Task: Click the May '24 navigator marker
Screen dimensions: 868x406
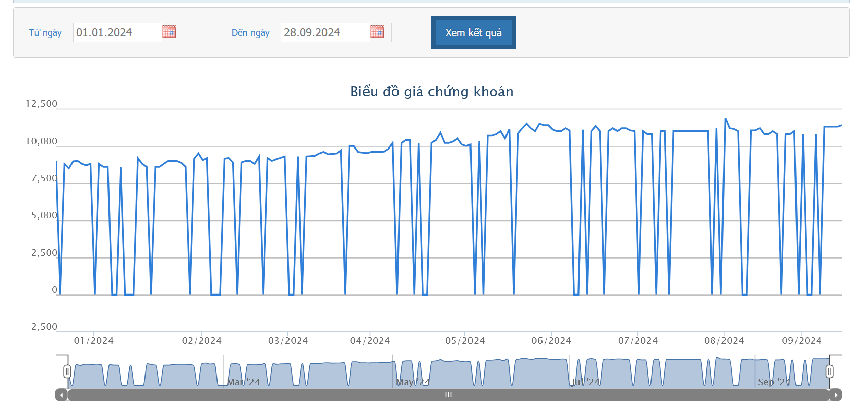Action: point(413,382)
